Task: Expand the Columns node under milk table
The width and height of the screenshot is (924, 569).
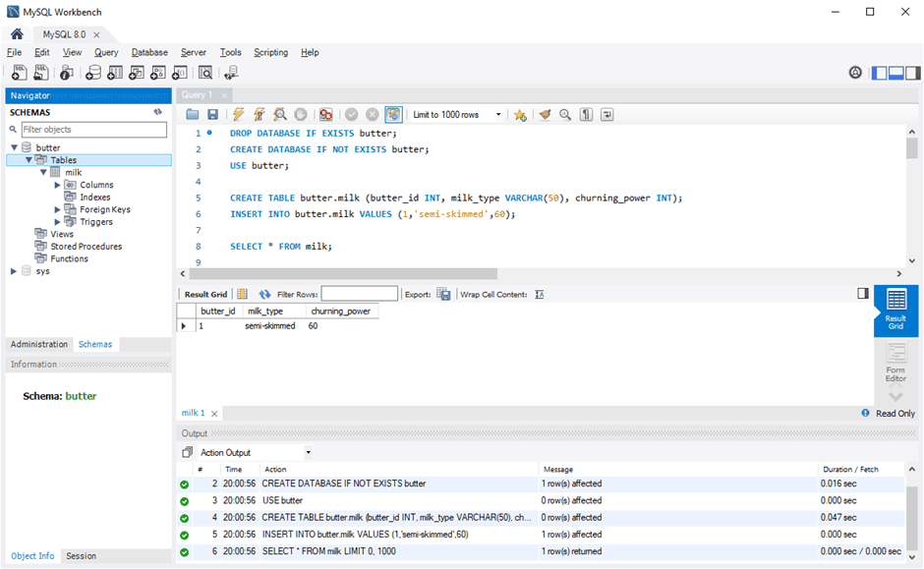Action: (58, 184)
